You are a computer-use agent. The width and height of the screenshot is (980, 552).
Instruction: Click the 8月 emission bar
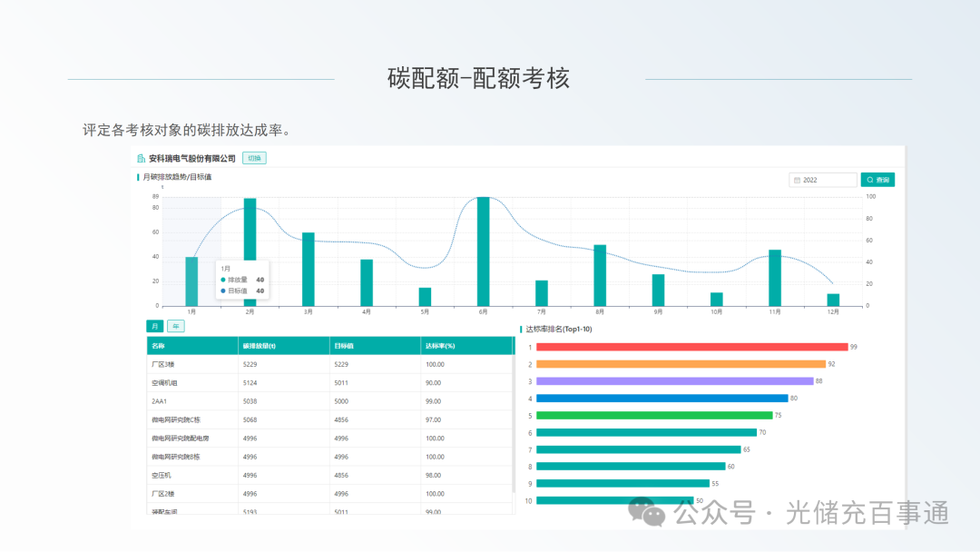coord(600,275)
